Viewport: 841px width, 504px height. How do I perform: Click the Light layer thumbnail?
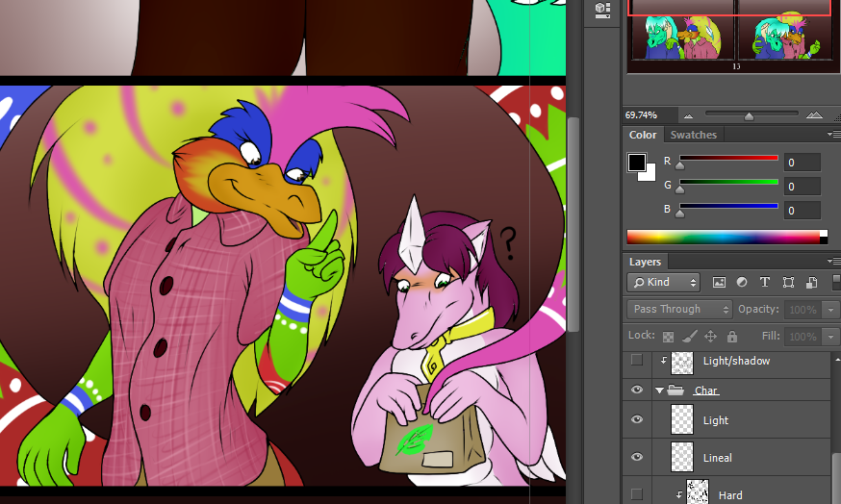click(682, 419)
